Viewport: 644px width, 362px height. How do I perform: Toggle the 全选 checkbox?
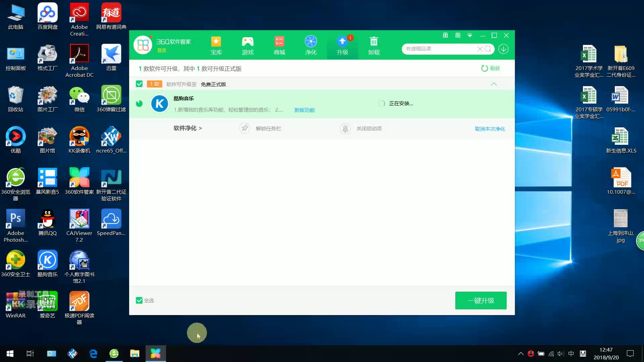(x=139, y=300)
